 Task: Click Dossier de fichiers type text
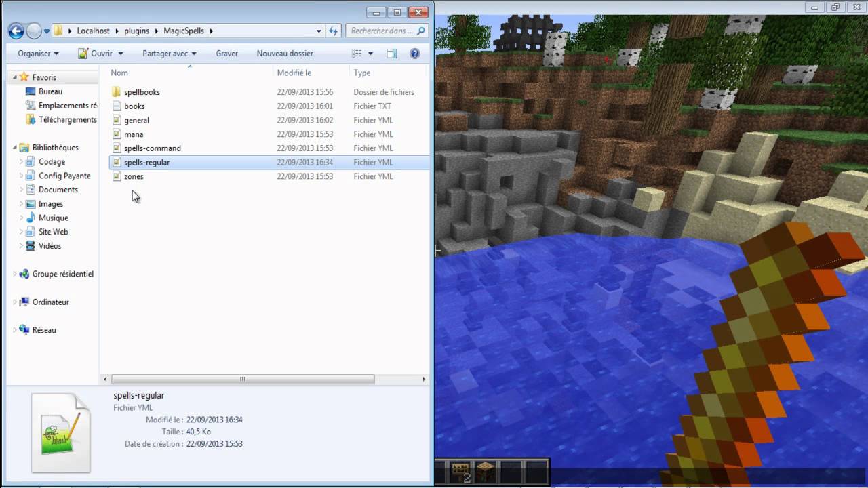(x=384, y=92)
